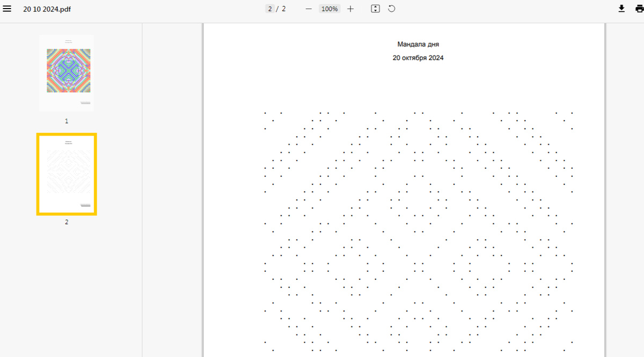
Task: Toggle the sidebar with the hamburger menu icon
Action: pos(7,9)
